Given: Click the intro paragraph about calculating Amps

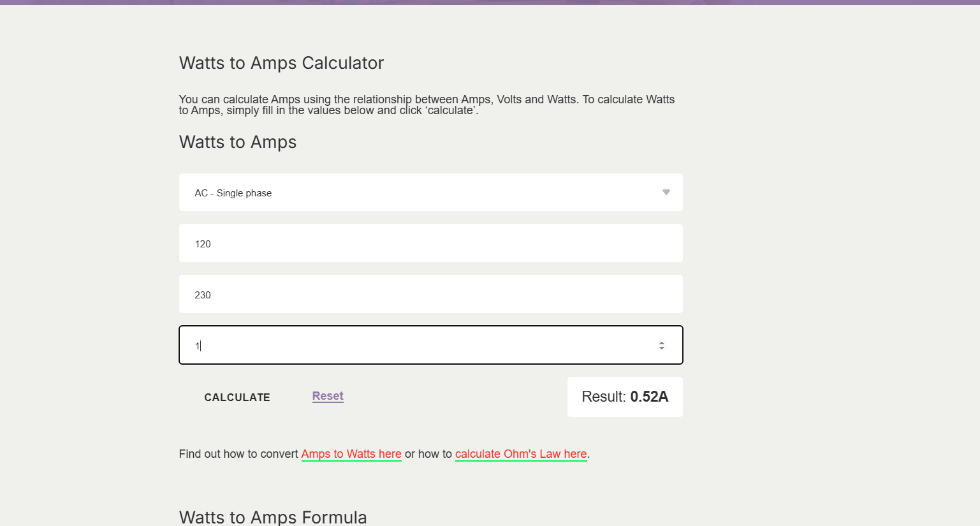Looking at the screenshot, I should click(x=427, y=105).
